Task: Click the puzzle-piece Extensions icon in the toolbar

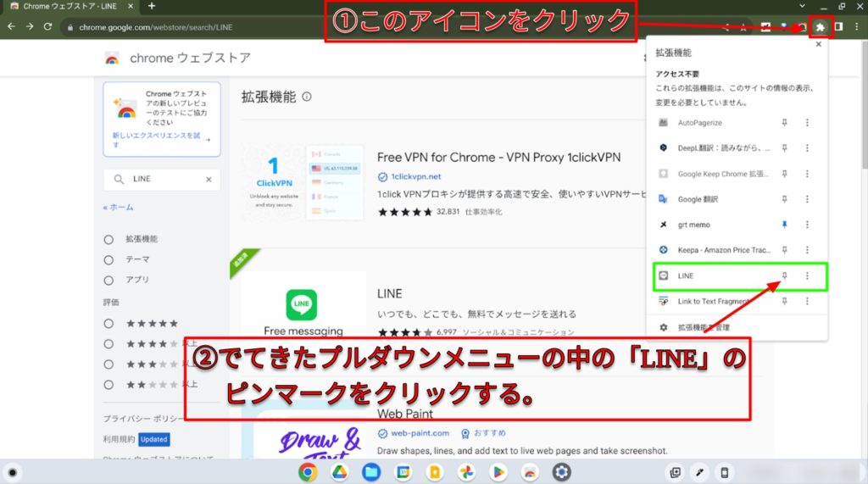Action: pyautogui.click(x=821, y=27)
